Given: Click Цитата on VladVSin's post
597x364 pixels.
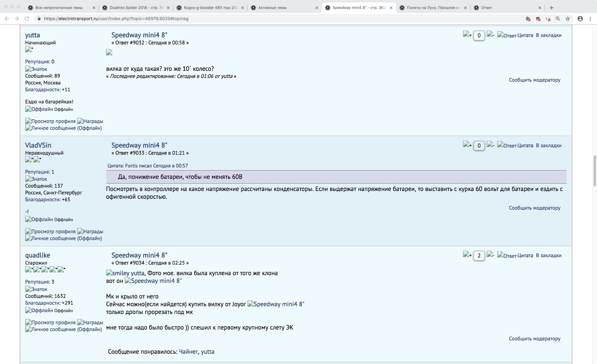Looking at the screenshot, I should 525,145.
